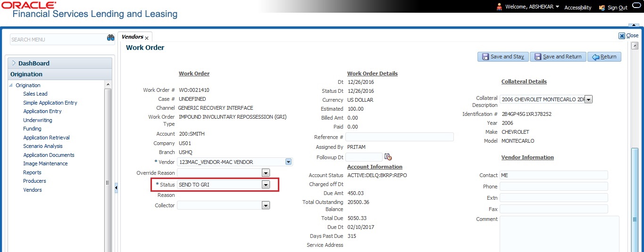Viewport: 644px width, 252px height.
Task: Close the Vendors tab with its x
Action: click(x=147, y=38)
